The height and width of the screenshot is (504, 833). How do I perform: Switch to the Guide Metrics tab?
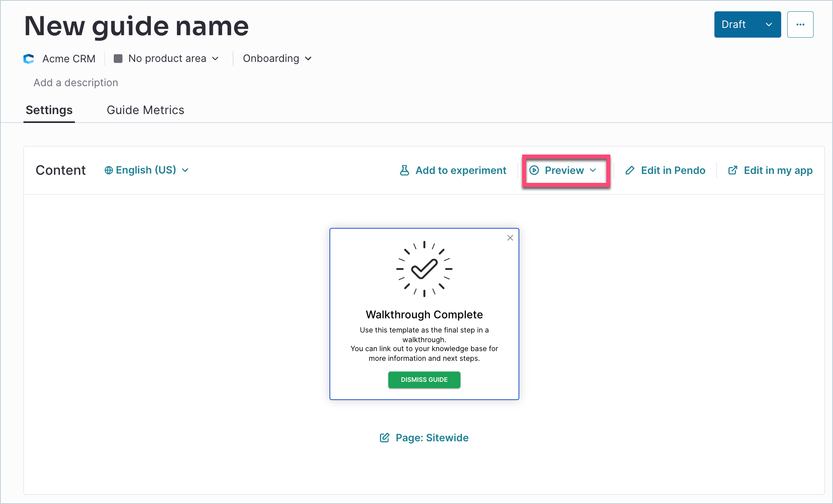pyautogui.click(x=145, y=110)
